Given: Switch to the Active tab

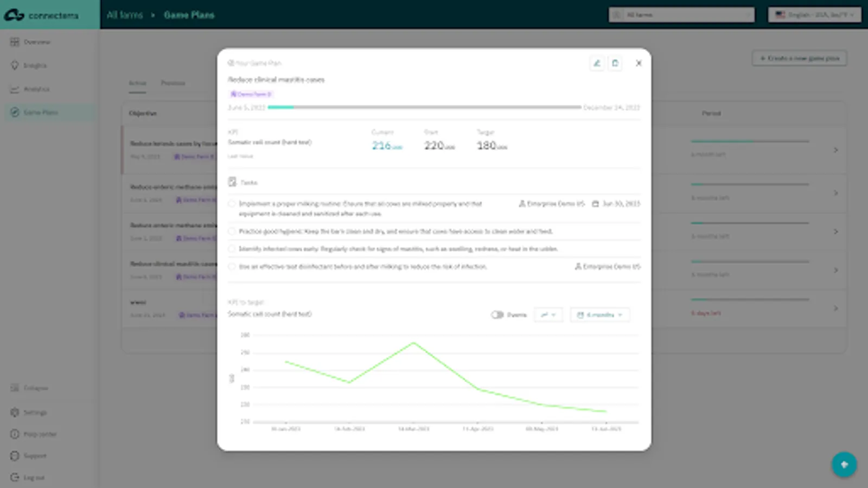Looking at the screenshot, I should tap(137, 83).
